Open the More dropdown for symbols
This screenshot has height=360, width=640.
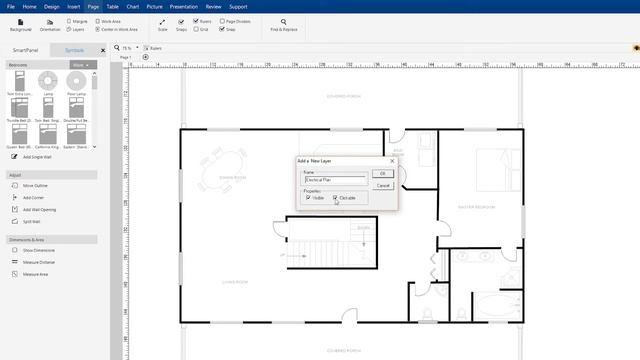click(83, 65)
